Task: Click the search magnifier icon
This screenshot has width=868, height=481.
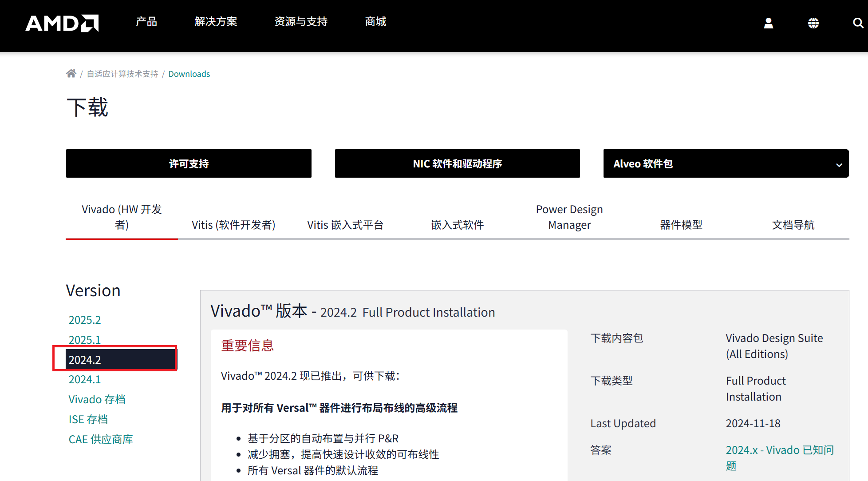Action: click(x=858, y=23)
